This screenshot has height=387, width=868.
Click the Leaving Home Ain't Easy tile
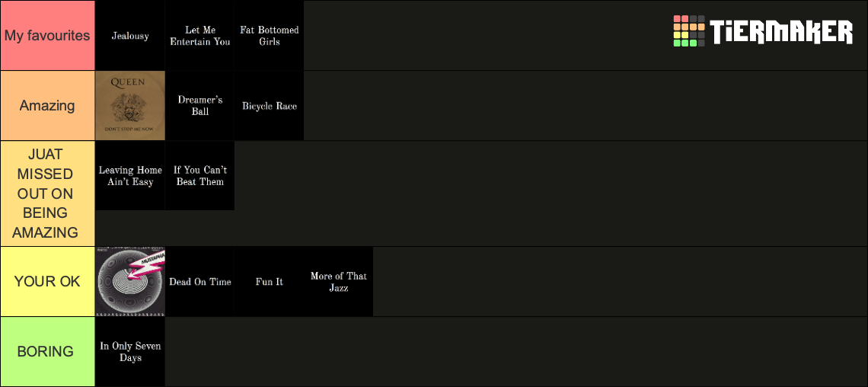(x=130, y=175)
